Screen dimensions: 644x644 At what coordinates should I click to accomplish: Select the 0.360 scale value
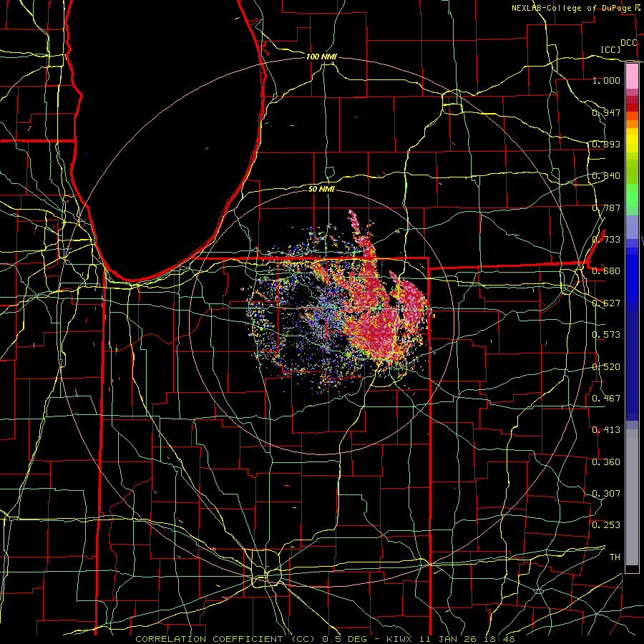tap(606, 462)
